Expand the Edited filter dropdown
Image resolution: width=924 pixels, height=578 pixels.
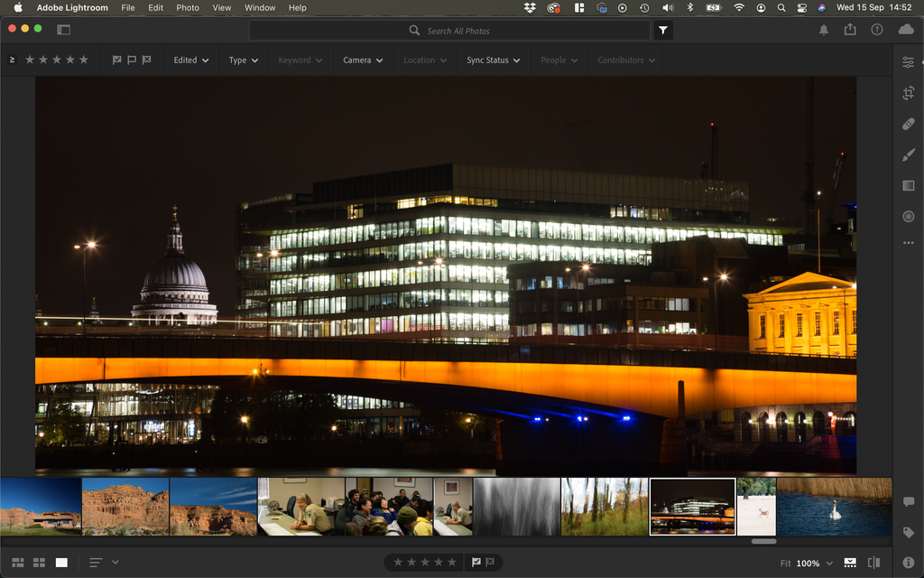point(191,61)
